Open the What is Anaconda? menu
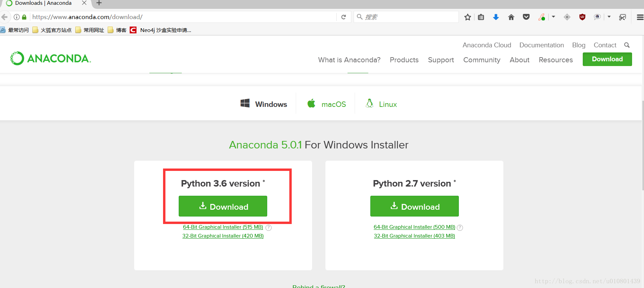This screenshot has width=644, height=288. 349,60
